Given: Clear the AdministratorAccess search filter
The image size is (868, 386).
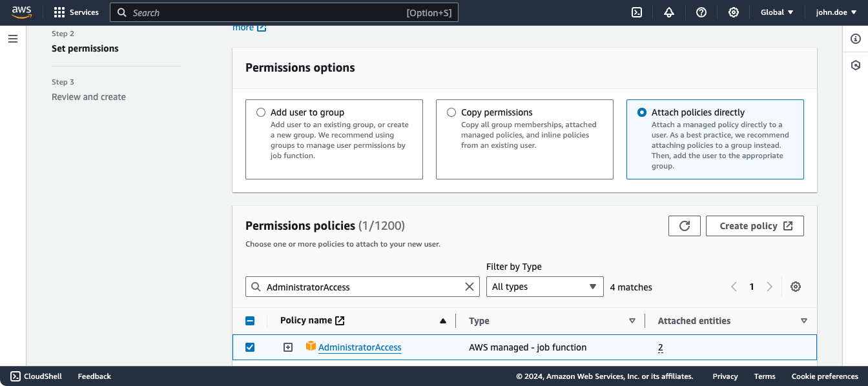Looking at the screenshot, I should pos(470,287).
